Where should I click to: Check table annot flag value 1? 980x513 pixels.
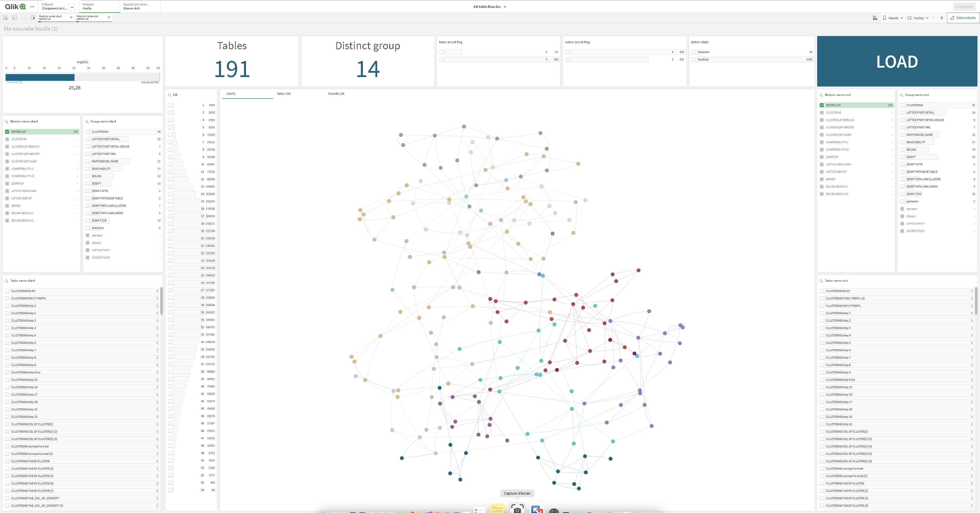[441, 59]
